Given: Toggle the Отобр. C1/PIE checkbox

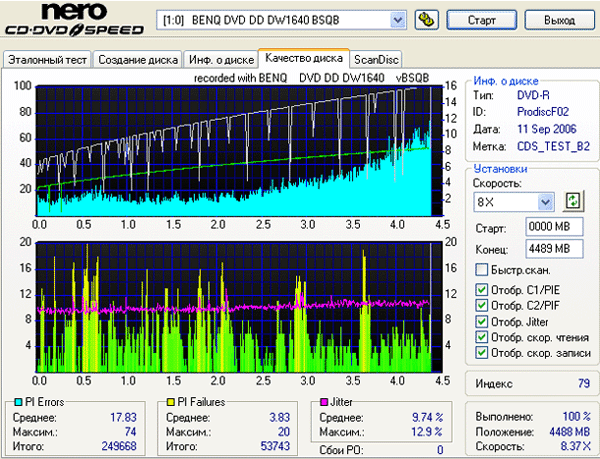Looking at the screenshot, I should pos(482,291).
